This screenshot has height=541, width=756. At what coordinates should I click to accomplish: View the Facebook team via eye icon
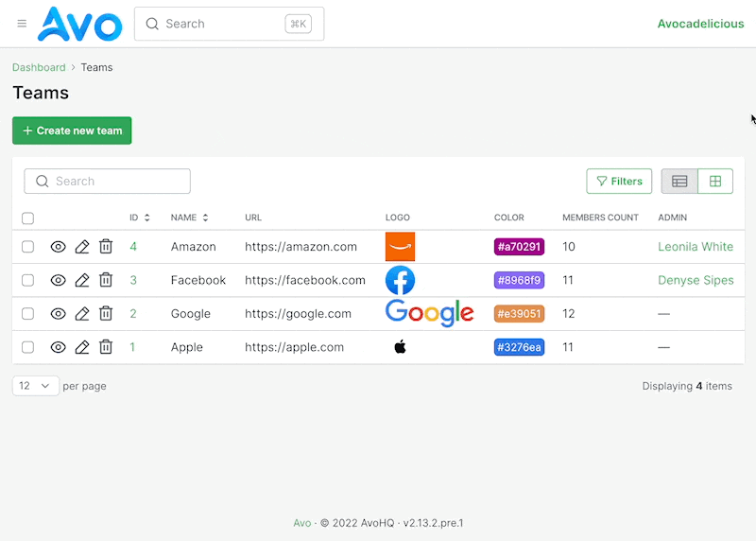[x=59, y=280]
